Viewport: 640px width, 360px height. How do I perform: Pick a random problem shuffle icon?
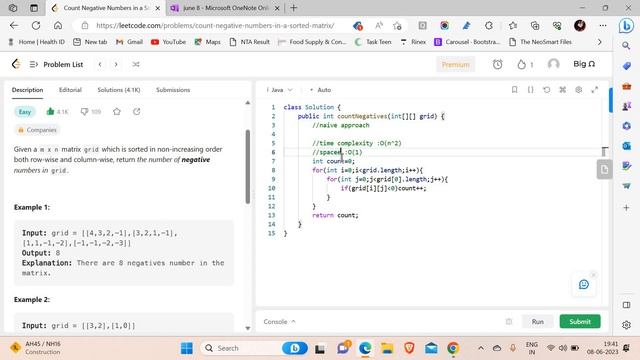tap(136, 64)
